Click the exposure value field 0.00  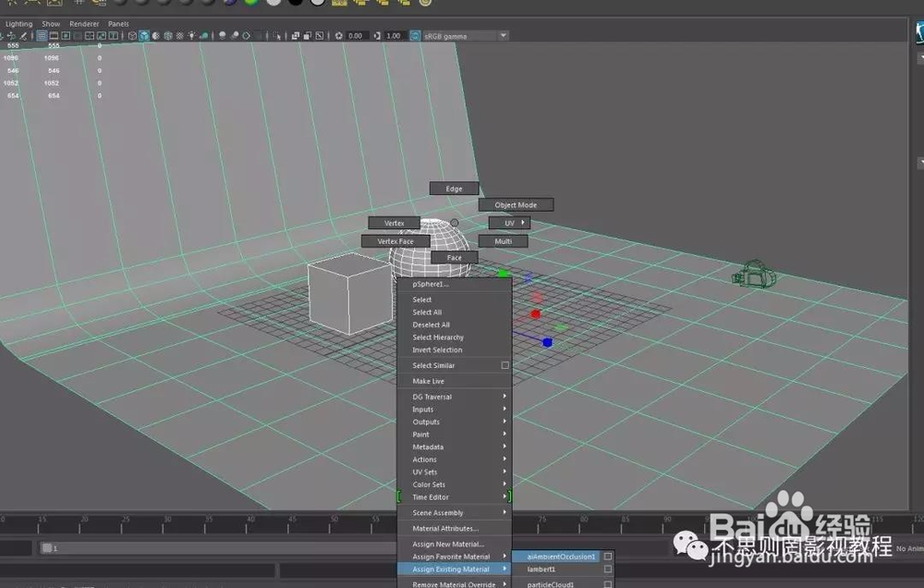[x=356, y=36]
